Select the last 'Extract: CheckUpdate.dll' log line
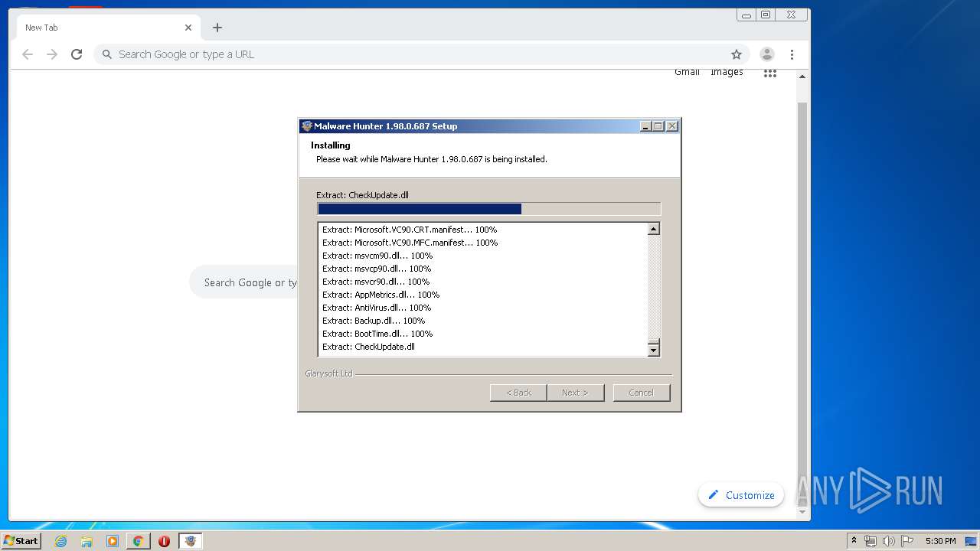The width and height of the screenshot is (980, 551). pos(368,347)
